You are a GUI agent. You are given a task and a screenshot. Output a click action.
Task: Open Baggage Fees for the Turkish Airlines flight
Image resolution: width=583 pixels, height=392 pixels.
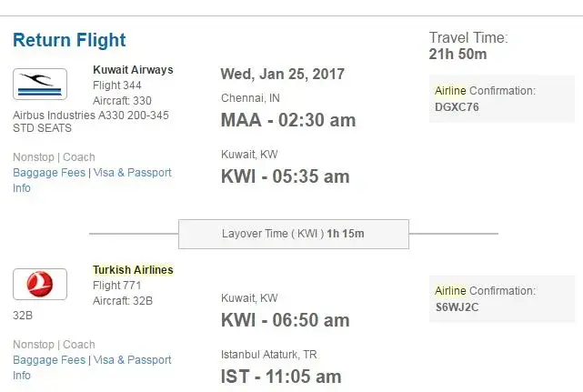pyautogui.click(x=49, y=360)
